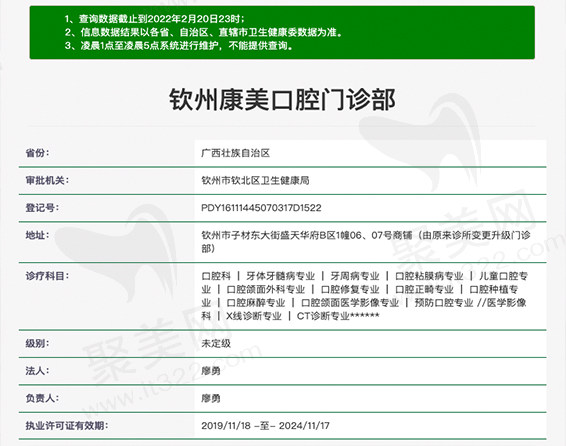Select the 级别 label

[37, 343]
